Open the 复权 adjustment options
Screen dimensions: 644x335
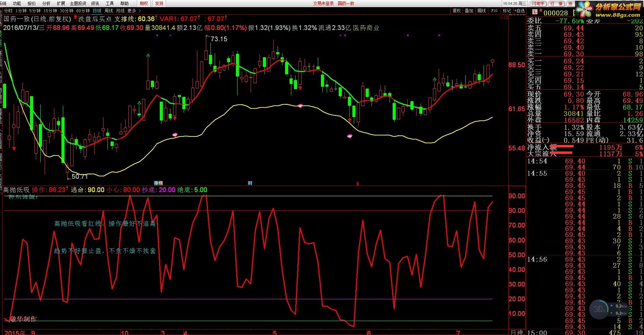click(x=457, y=11)
